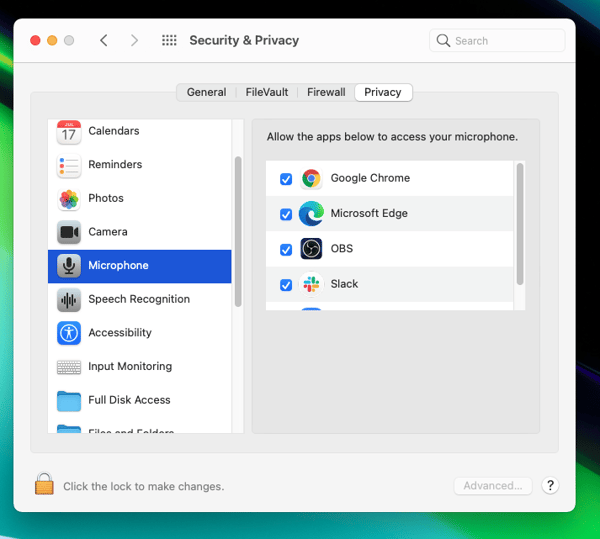Click the privacy categories sidebar scrollbar
Viewport: 600px width, 539px height.
click(238, 231)
